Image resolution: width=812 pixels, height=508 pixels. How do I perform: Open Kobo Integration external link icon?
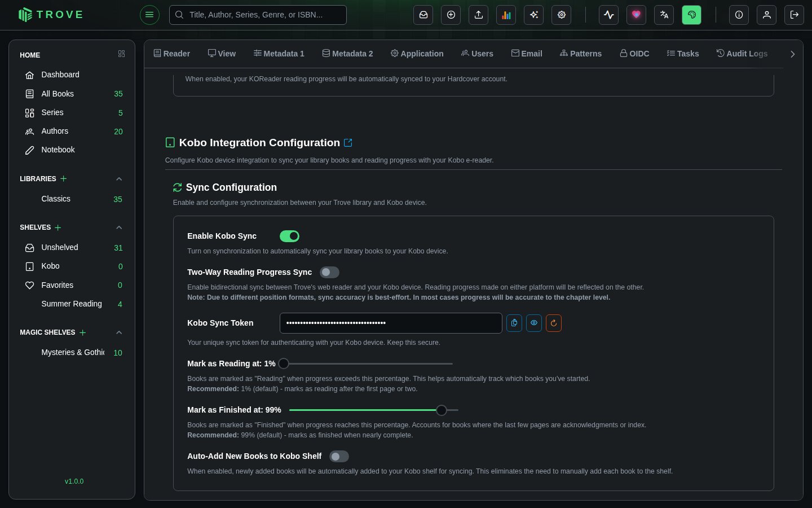click(x=348, y=143)
